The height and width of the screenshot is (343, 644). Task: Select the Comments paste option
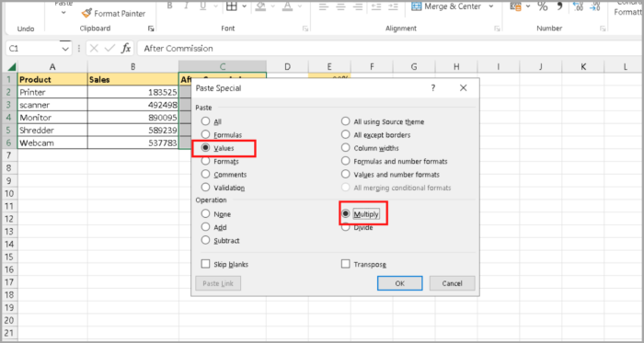[x=224, y=175]
